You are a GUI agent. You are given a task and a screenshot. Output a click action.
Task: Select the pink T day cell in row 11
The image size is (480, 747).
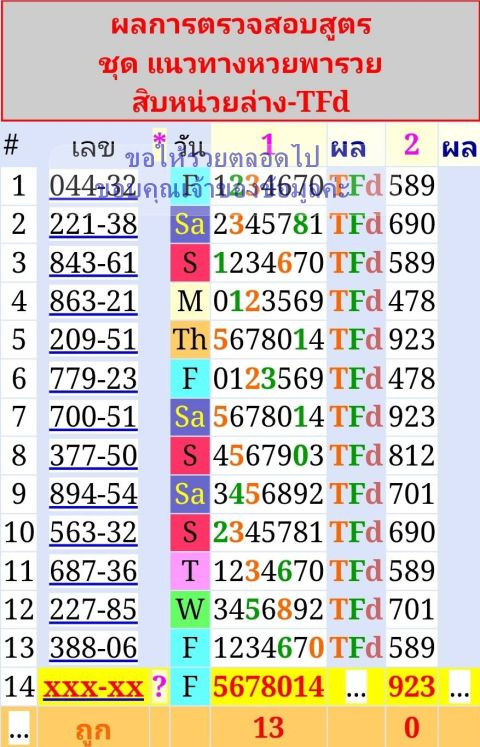pos(190,571)
